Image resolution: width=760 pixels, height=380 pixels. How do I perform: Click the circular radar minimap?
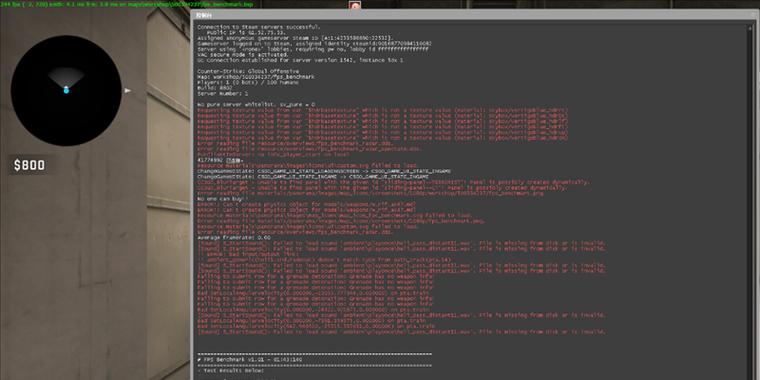click(66, 90)
